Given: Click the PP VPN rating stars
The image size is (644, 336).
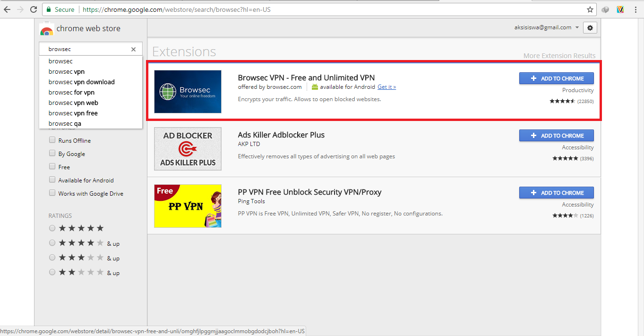Looking at the screenshot, I should pyautogui.click(x=566, y=215).
